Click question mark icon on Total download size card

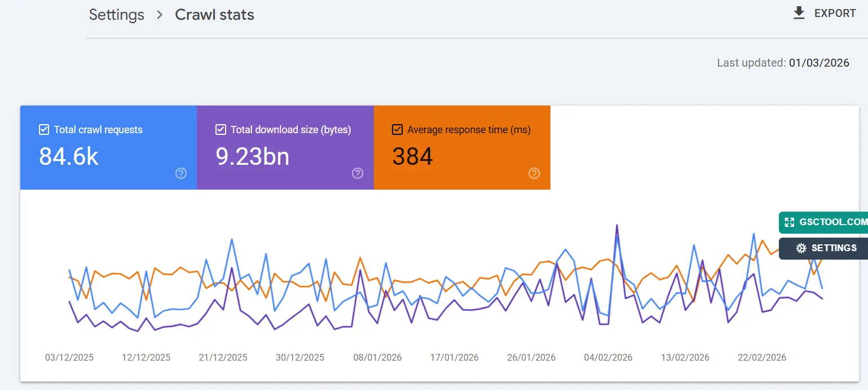tap(358, 173)
